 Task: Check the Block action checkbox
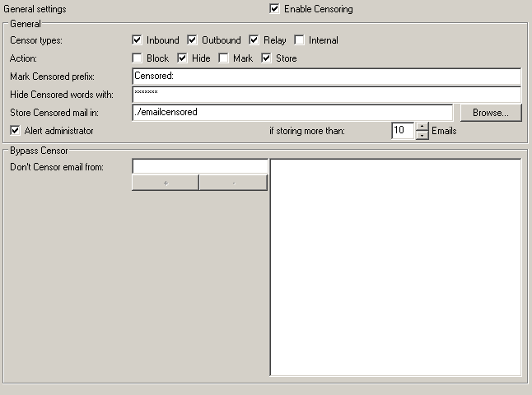(138, 58)
